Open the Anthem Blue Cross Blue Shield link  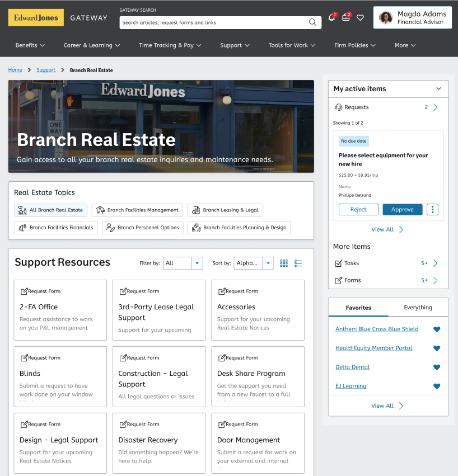click(377, 329)
